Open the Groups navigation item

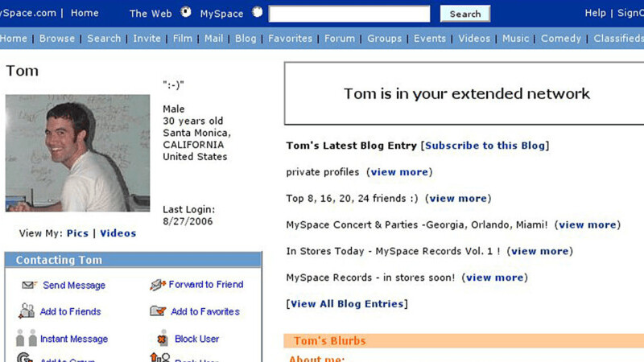click(x=385, y=39)
